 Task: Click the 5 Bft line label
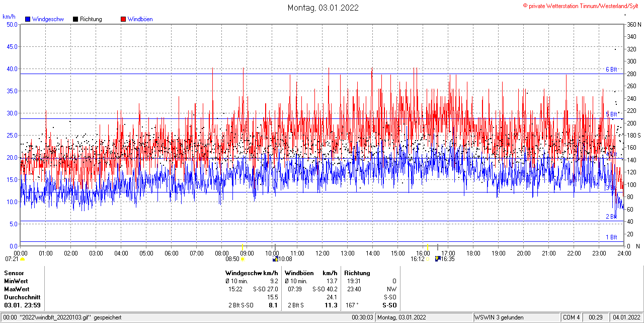(611, 114)
